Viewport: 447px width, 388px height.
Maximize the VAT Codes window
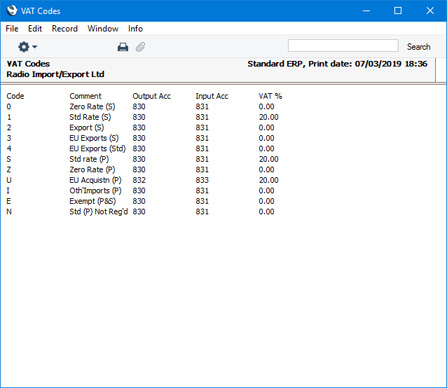398,11
